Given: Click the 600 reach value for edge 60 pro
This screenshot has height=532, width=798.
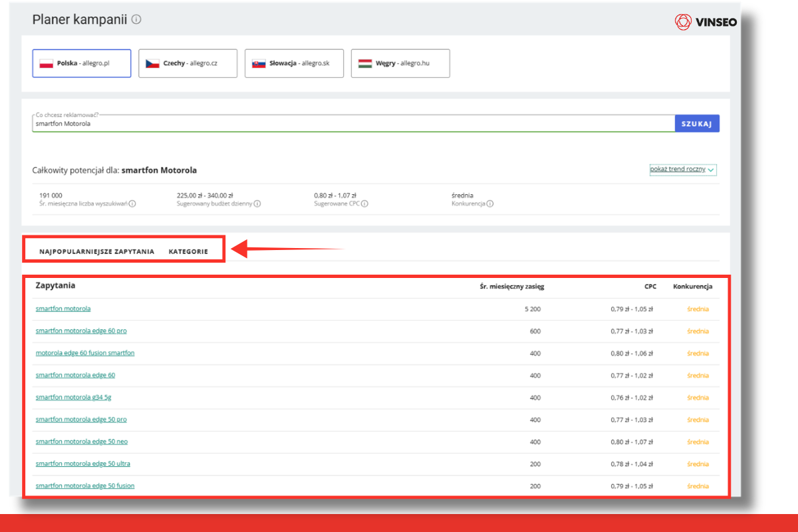Looking at the screenshot, I should [x=535, y=331].
